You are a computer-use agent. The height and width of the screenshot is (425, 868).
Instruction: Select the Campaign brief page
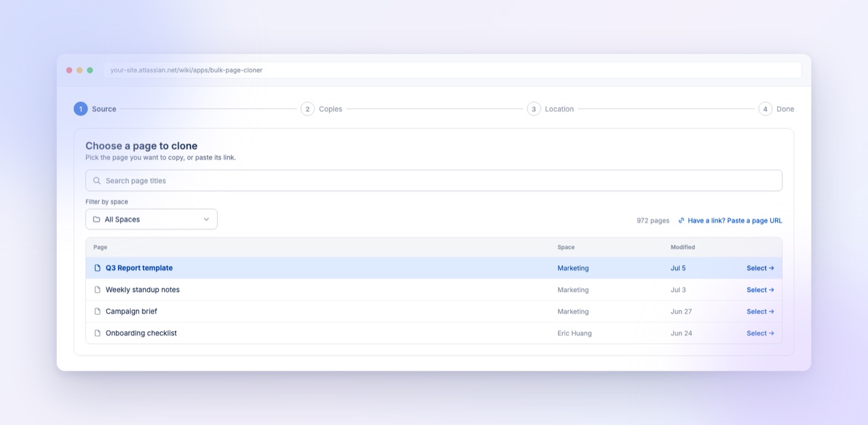[x=760, y=312]
